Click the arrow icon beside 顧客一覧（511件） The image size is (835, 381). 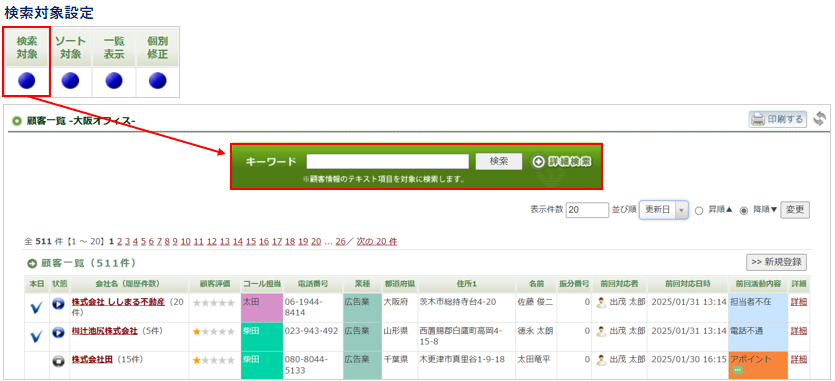32,263
